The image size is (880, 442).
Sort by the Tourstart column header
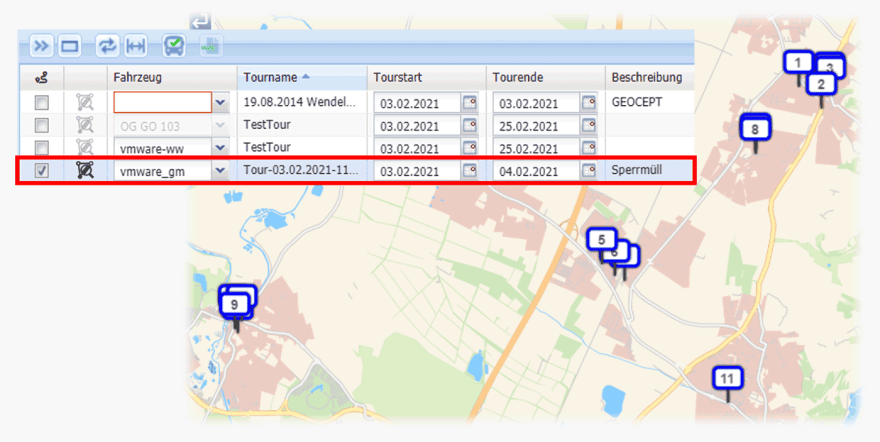tap(427, 77)
